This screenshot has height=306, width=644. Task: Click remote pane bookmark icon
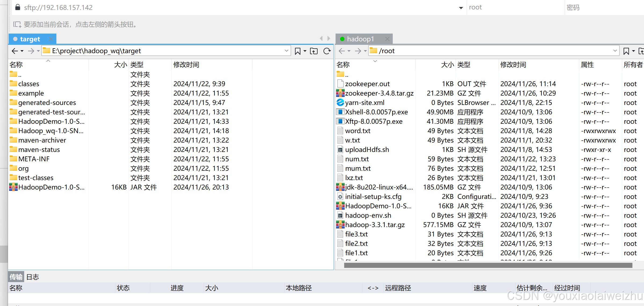click(x=626, y=51)
